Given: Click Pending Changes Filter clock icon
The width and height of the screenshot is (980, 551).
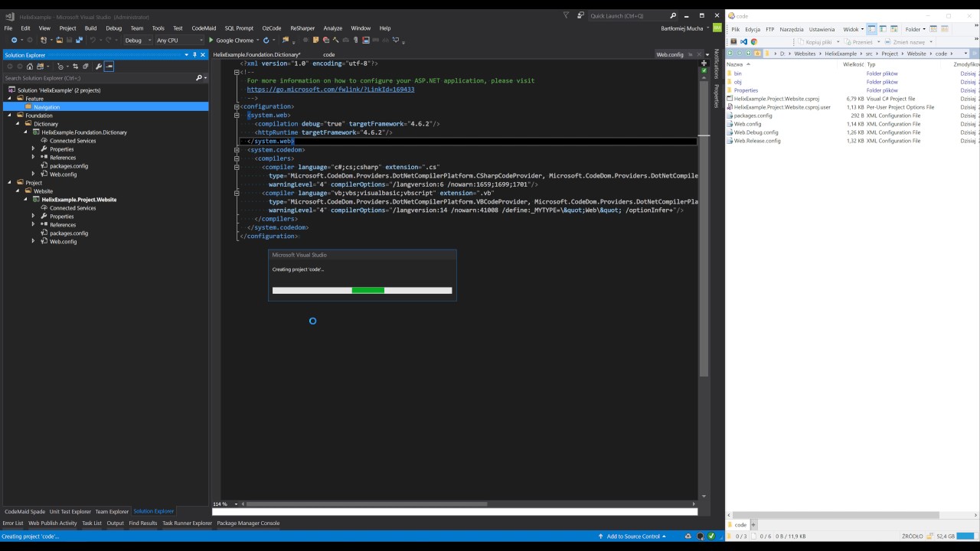Looking at the screenshot, I should 60,66.
